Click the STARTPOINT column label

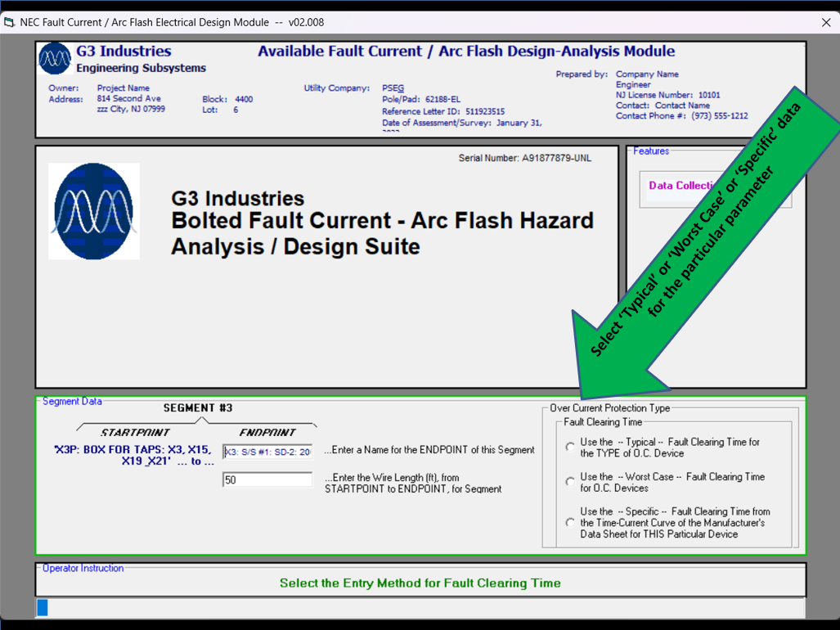[135, 432]
